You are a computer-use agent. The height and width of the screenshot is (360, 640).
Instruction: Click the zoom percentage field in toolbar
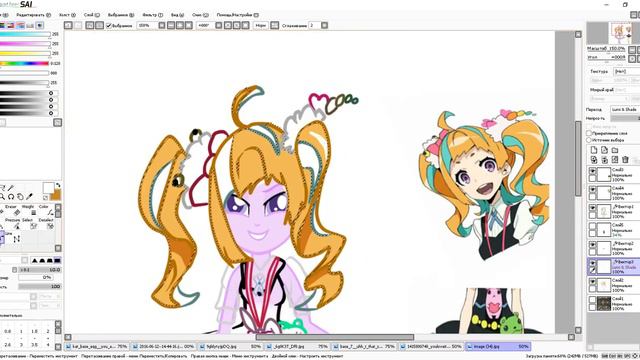(x=146, y=25)
